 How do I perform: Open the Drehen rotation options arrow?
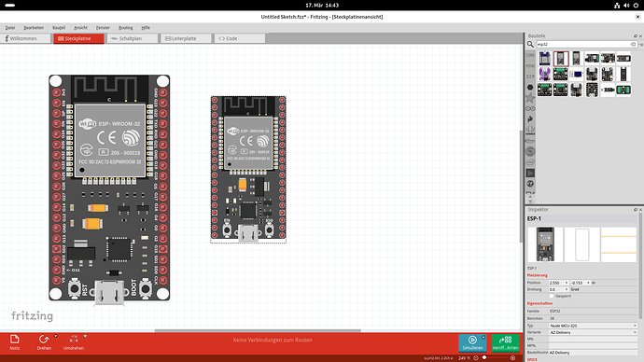[x=55, y=336]
